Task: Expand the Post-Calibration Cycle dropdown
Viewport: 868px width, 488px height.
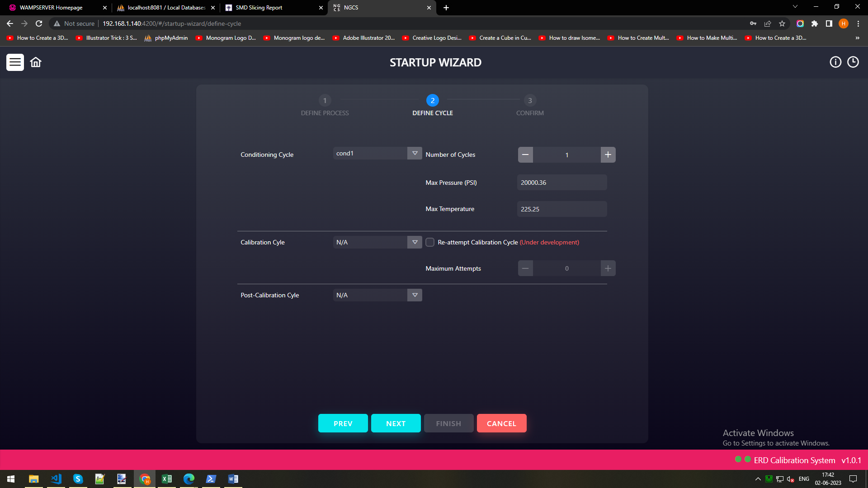Action: click(415, 296)
